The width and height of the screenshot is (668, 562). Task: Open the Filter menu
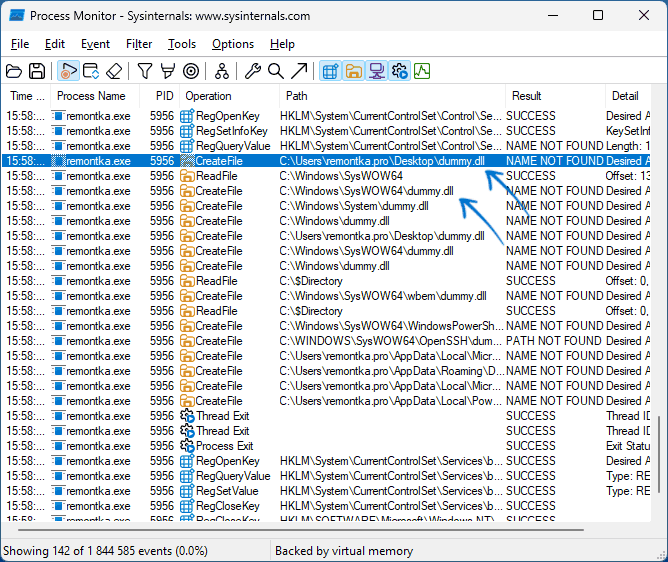point(139,44)
